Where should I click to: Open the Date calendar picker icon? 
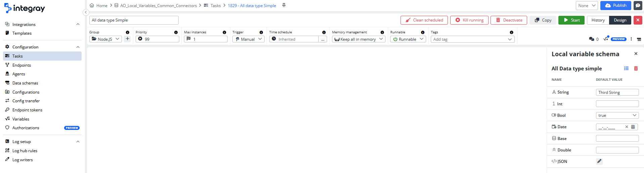click(x=633, y=127)
